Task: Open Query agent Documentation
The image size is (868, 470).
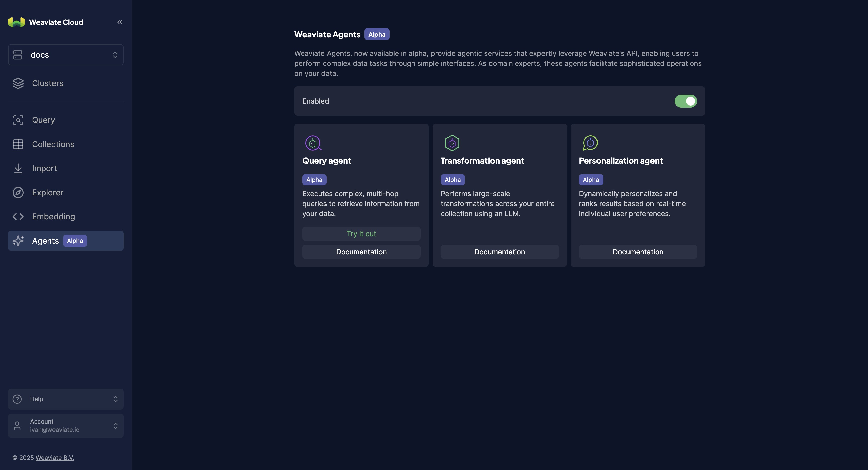Action: click(361, 252)
